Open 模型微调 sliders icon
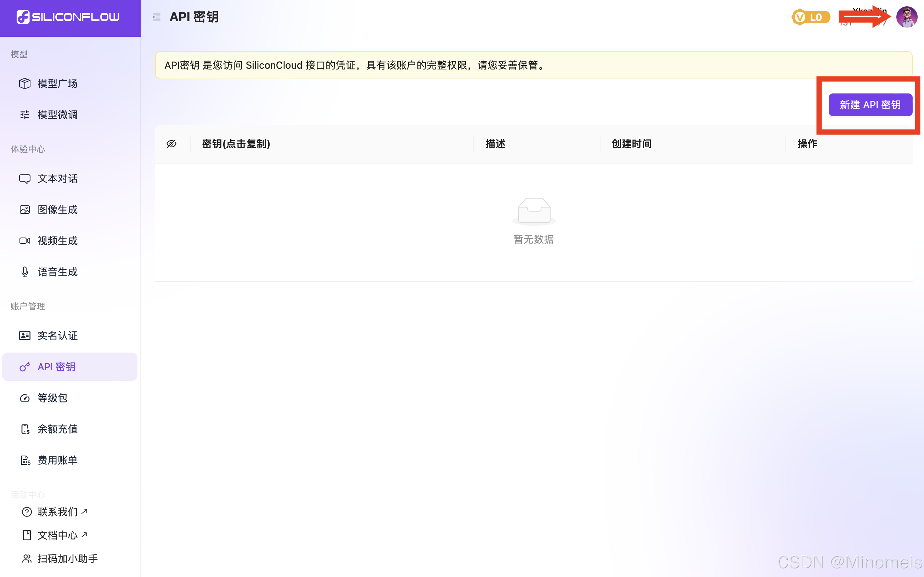This screenshot has width=924, height=577. point(25,115)
